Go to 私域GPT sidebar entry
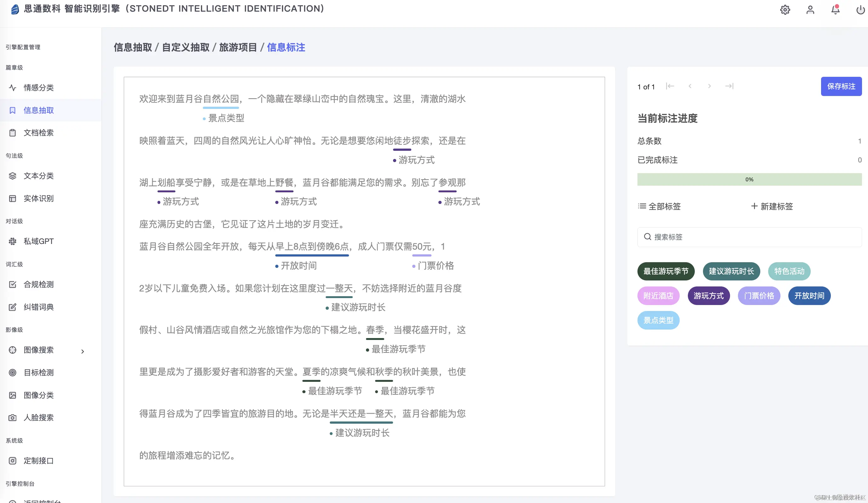This screenshot has width=868, height=503. [x=38, y=241]
